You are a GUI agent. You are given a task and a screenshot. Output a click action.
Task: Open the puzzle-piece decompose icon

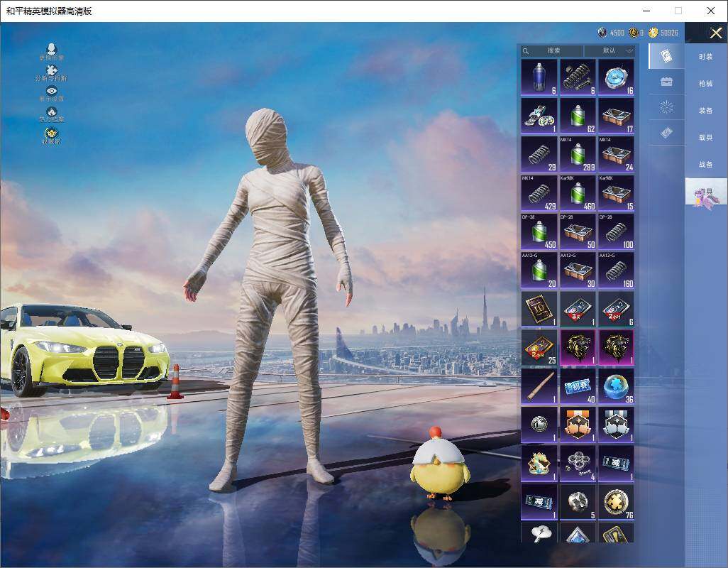coord(52,70)
